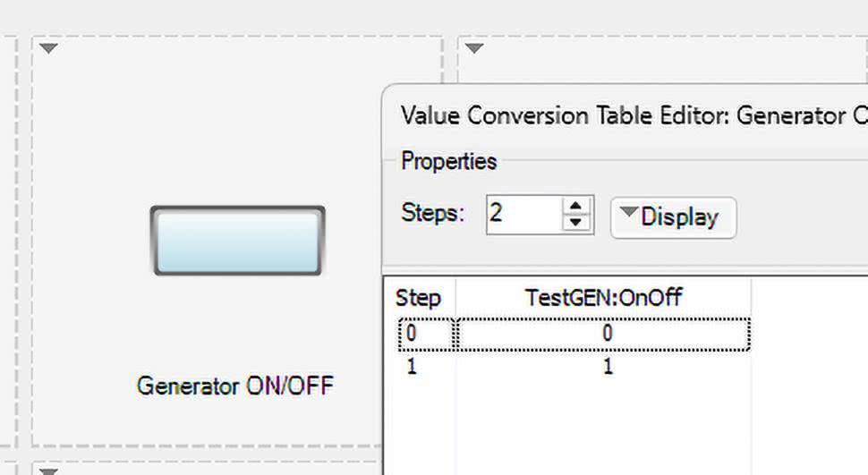Open the Display dropdown menu
Image resolution: width=868 pixels, height=475 pixels.
coord(673,217)
